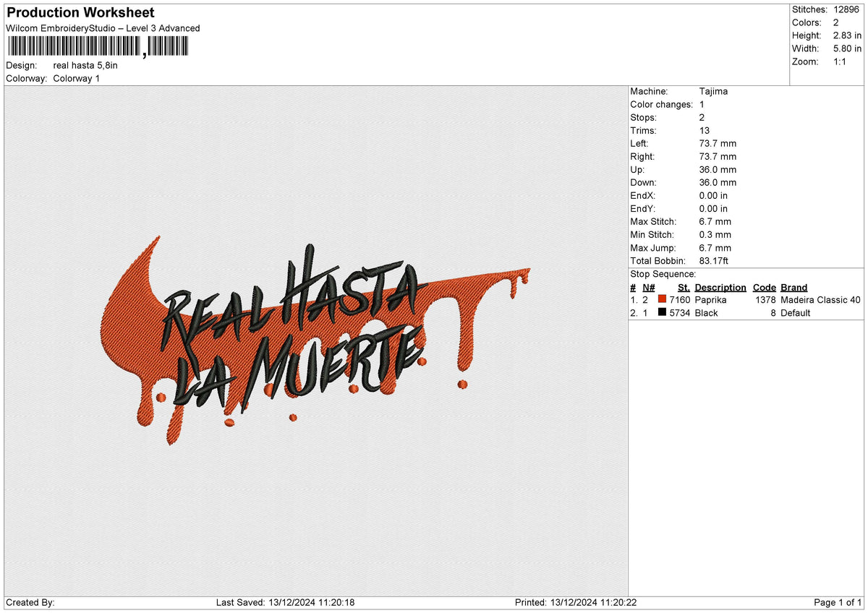
Task: Click the 'Colorway 1' value
Action: (77, 78)
